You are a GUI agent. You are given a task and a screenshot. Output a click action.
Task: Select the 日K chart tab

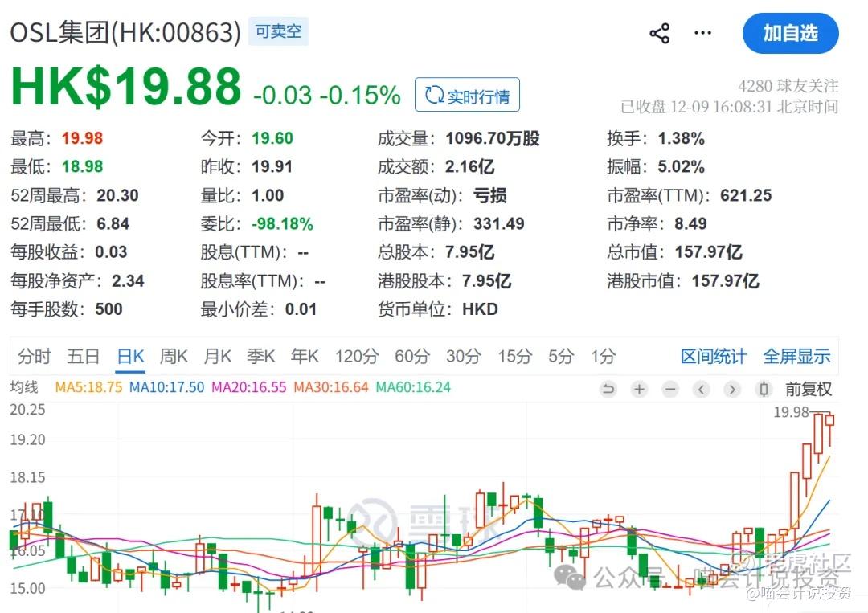coord(131,356)
